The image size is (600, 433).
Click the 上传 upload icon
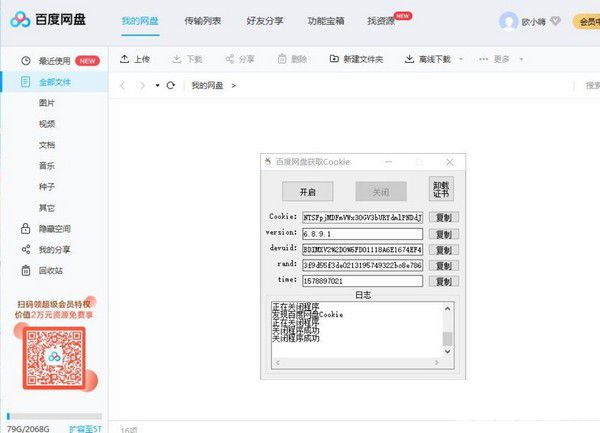pyautogui.click(x=124, y=59)
